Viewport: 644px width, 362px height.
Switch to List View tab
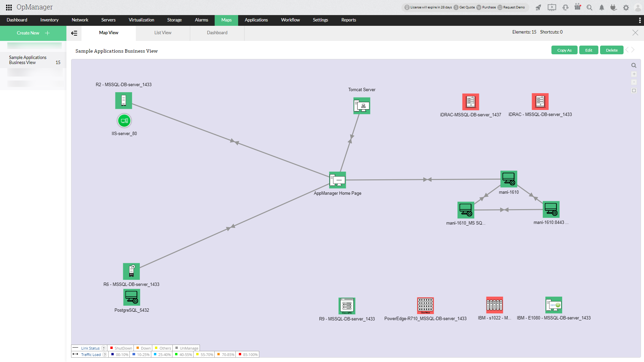pyautogui.click(x=163, y=33)
